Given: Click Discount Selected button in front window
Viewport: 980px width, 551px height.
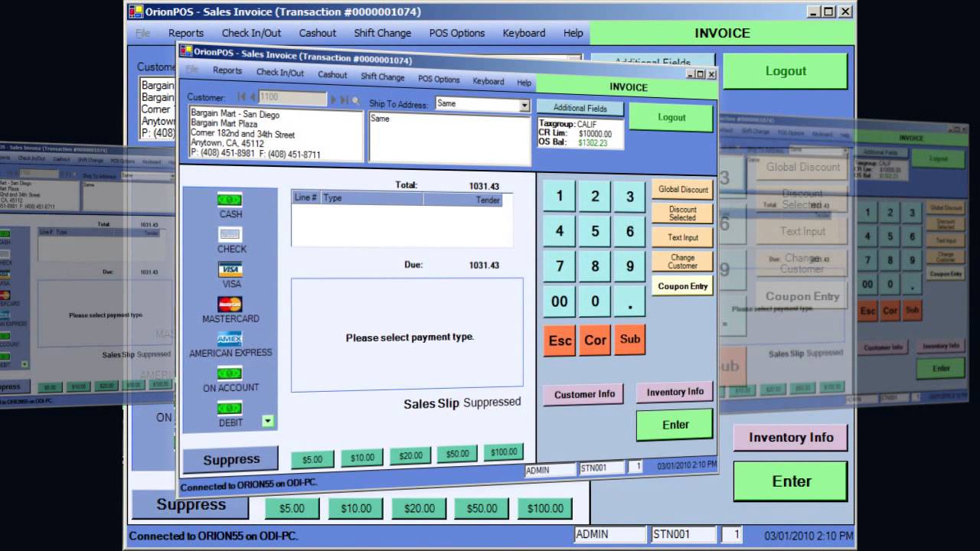Looking at the screenshot, I should 683,213.
